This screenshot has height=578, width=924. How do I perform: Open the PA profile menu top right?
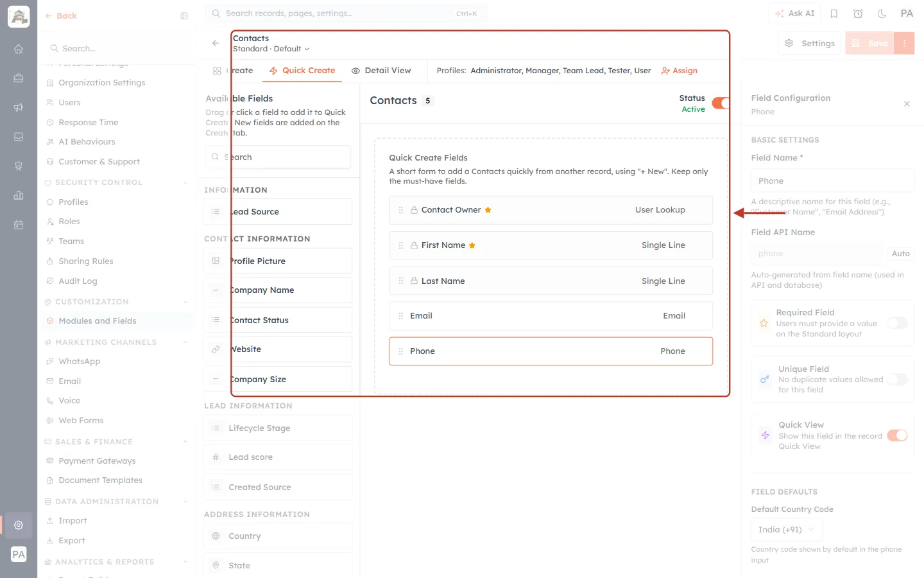pos(907,13)
